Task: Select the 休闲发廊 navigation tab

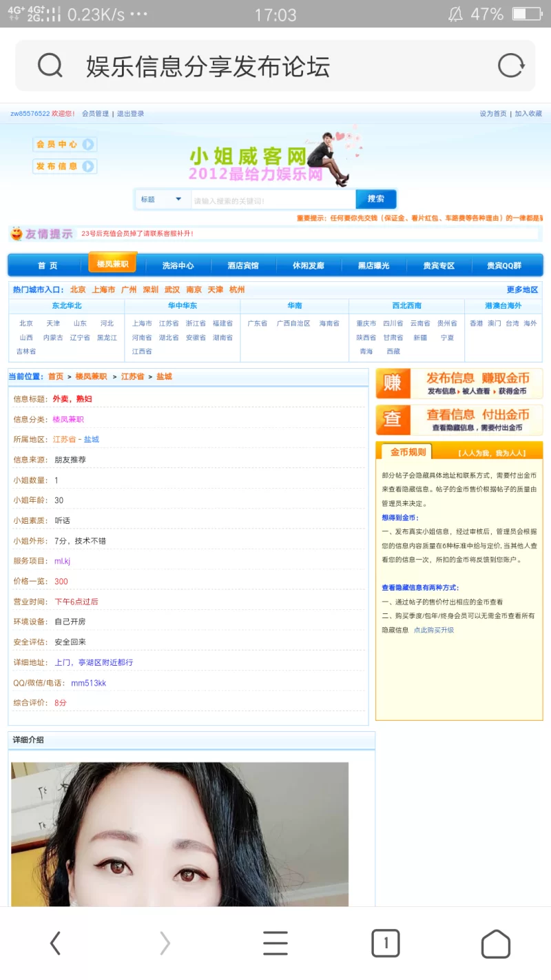Action: pos(308,266)
